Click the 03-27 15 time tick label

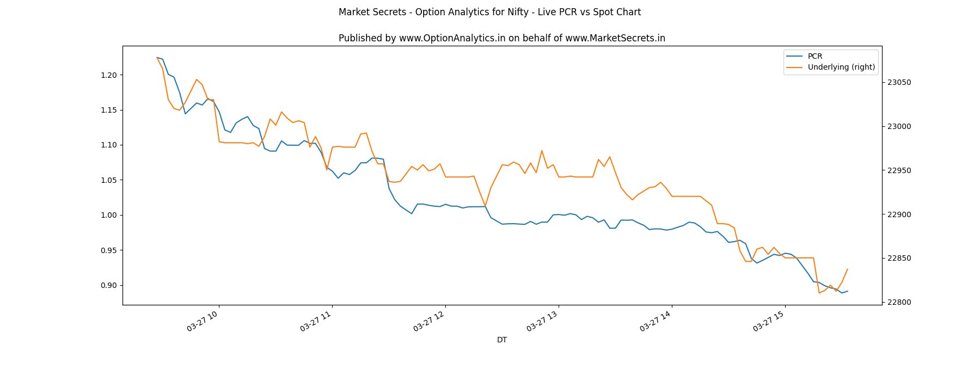click(769, 321)
